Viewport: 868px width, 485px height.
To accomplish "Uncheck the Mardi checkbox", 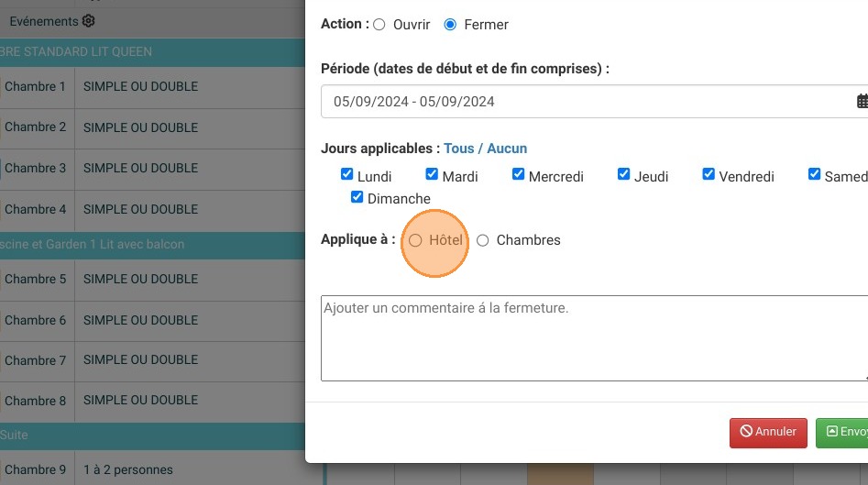I will coord(432,174).
